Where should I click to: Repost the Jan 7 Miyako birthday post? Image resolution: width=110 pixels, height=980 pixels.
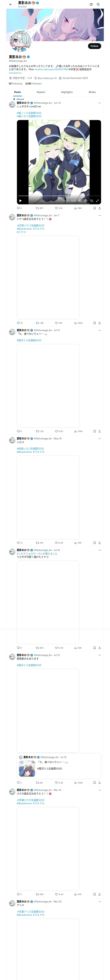tap(39, 323)
